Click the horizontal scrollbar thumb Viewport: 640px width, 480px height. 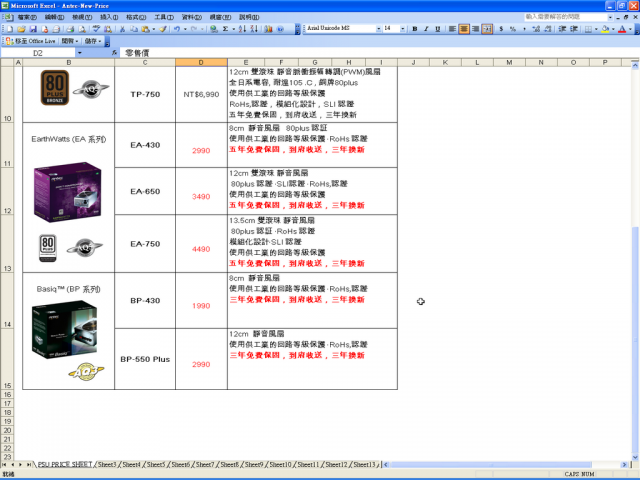491,464
